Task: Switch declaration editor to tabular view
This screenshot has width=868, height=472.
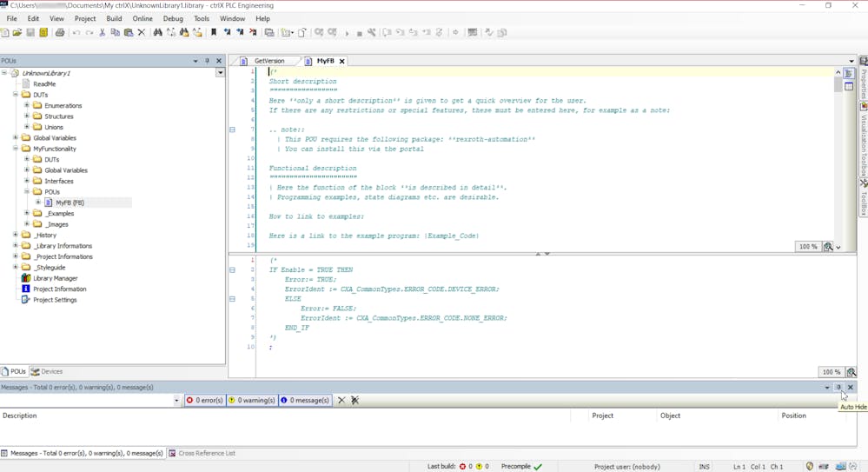Action: pos(849,87)
